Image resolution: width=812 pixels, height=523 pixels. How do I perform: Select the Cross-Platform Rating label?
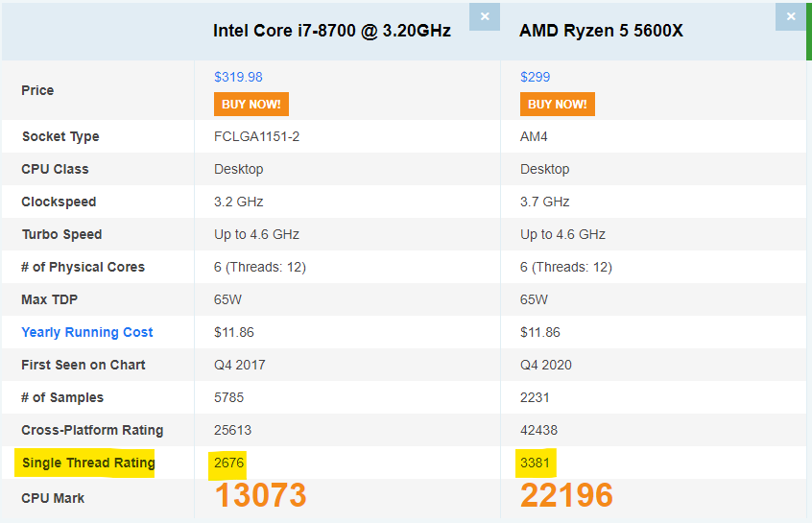coord(92,430)
